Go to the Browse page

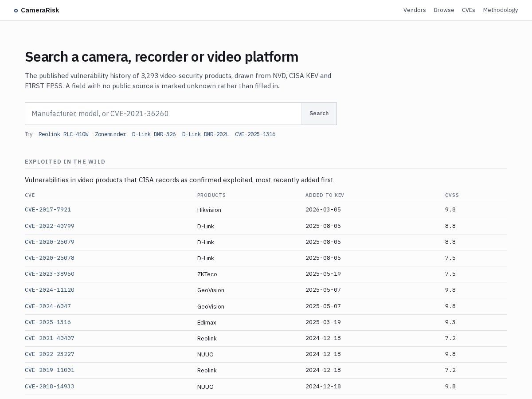pos(444,10)
